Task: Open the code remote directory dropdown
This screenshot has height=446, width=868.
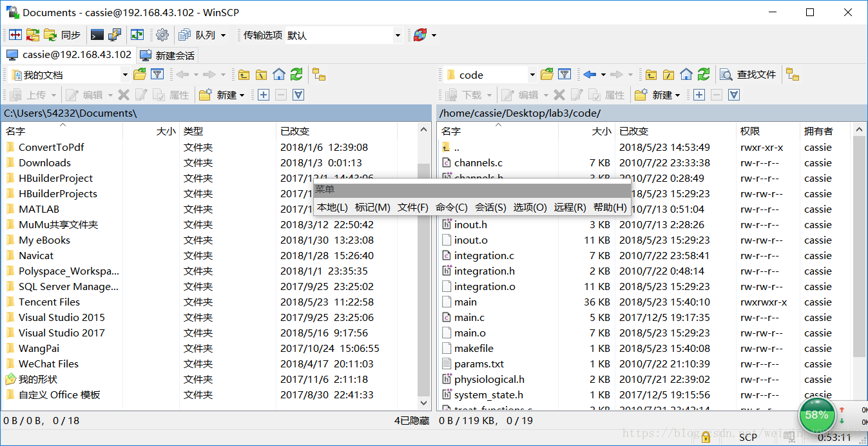Action: pyautogui.click(x=532, y=75)
